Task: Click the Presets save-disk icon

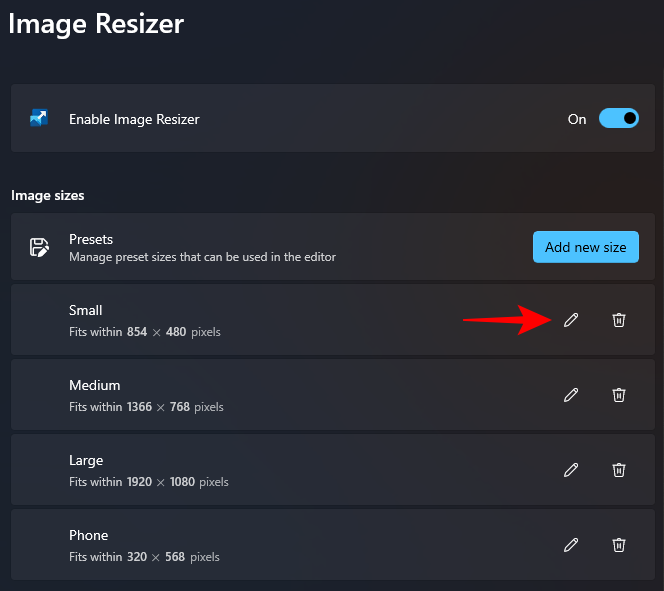Action: (39, 247)
